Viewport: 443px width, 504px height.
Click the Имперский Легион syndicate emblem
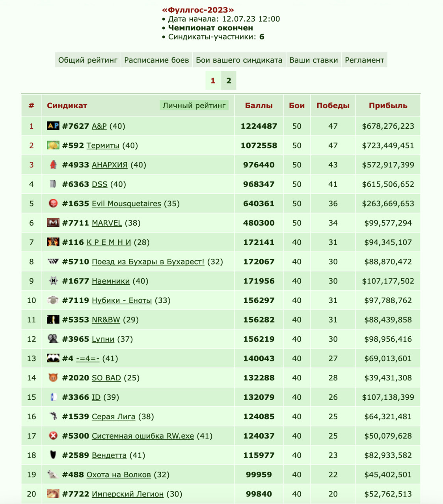coord(53,493)
